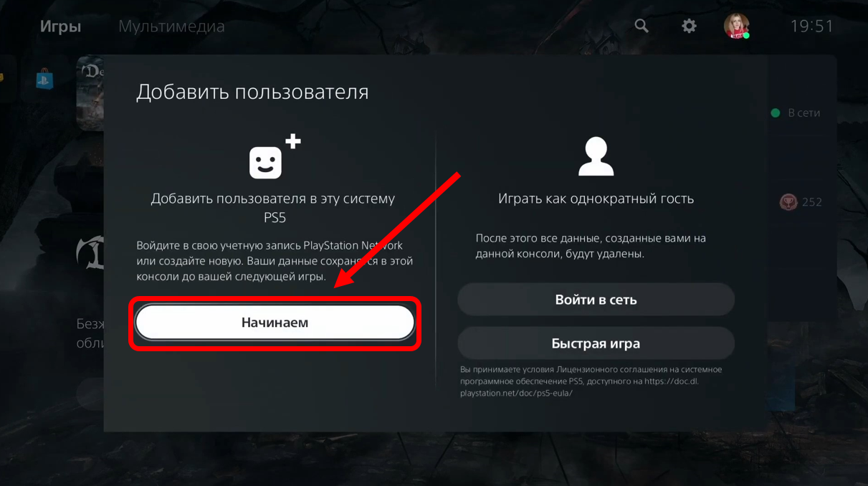Open the search magnifier icon
The image size is (868, 486).
coord(642,26)
